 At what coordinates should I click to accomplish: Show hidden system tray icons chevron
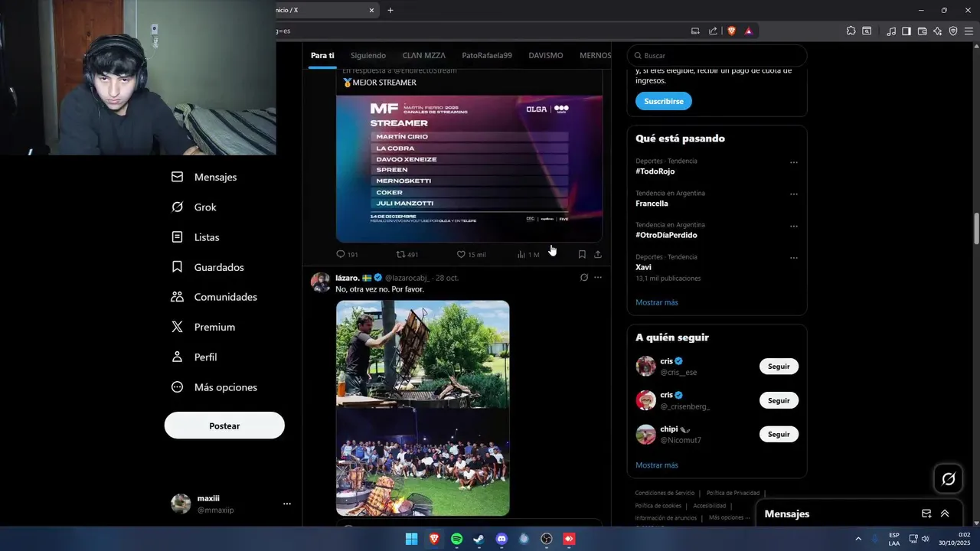point(857,539)
